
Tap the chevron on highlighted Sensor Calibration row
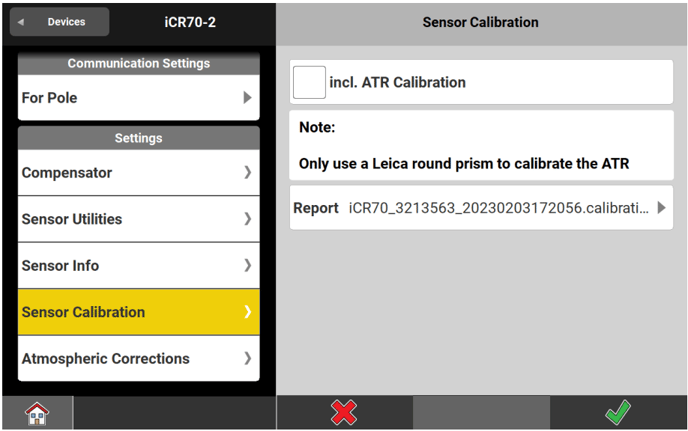tap(247, 312)
